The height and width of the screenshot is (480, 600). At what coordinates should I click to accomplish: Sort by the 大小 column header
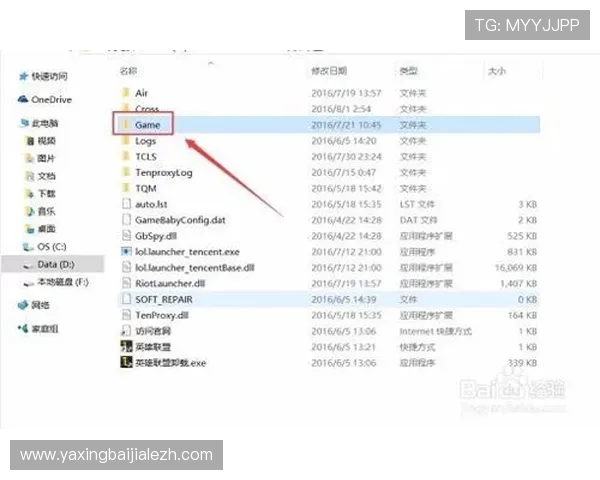click(497, 71)
